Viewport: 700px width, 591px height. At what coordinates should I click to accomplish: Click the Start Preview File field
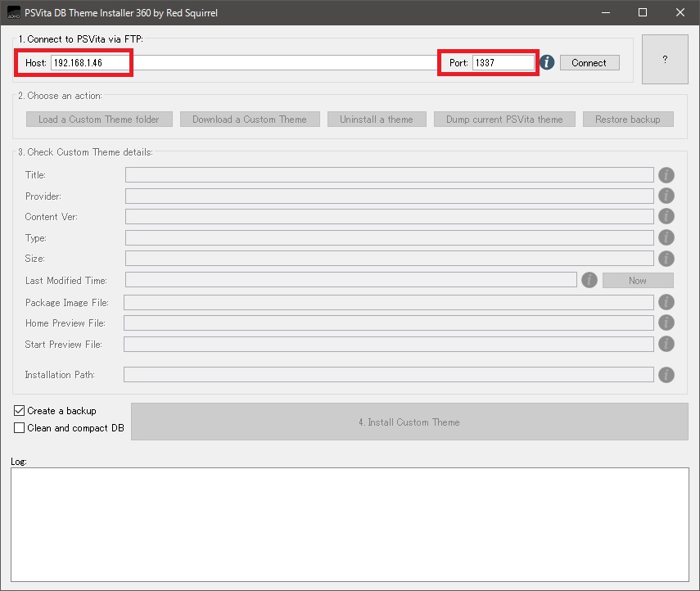(388, 344)
